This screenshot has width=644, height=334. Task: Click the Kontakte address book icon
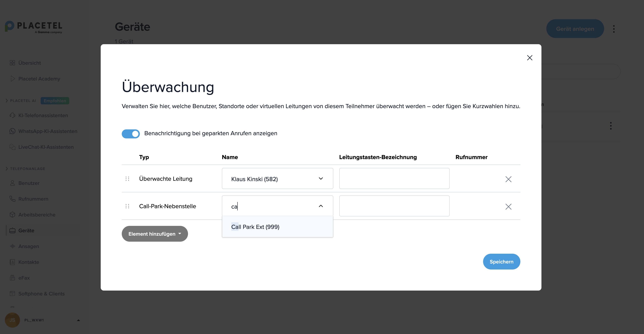pos(12,262)
